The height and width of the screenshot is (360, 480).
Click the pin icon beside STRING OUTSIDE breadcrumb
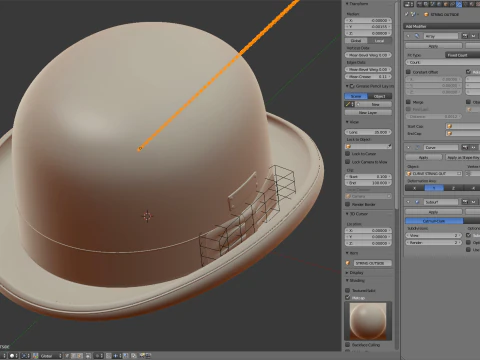pyautogui.click(x=407, y=14)
